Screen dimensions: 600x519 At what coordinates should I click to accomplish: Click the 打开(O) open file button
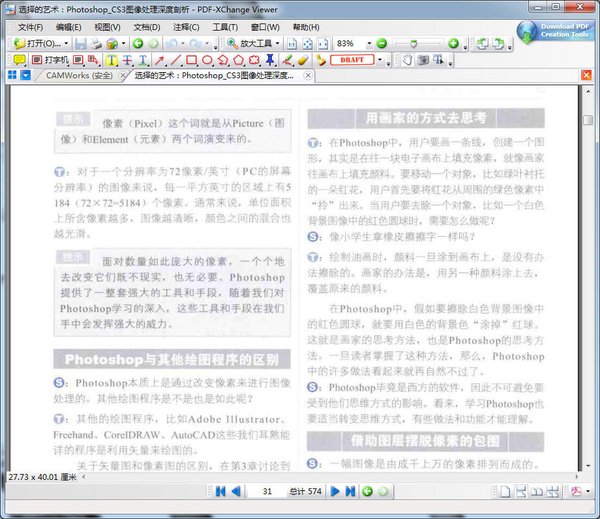coord(37,43)
